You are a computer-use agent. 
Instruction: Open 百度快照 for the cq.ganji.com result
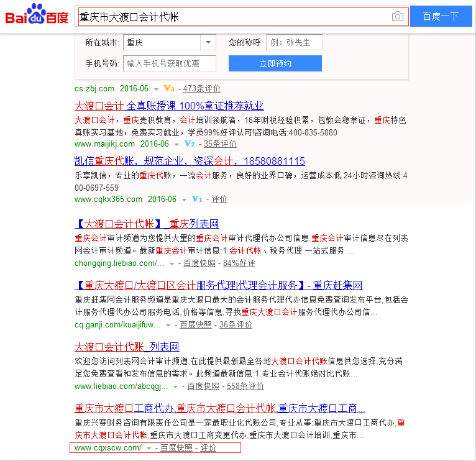pos(195,325)
